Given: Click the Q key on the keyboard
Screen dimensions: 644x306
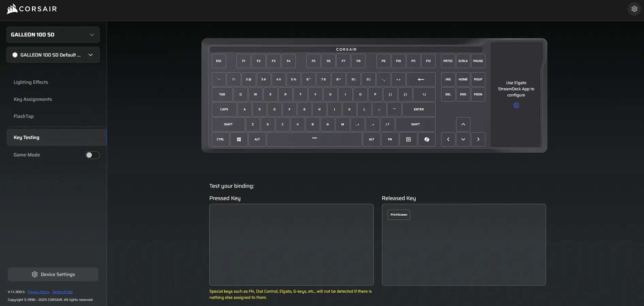Looking at the screenshot, I should [241, 94].
